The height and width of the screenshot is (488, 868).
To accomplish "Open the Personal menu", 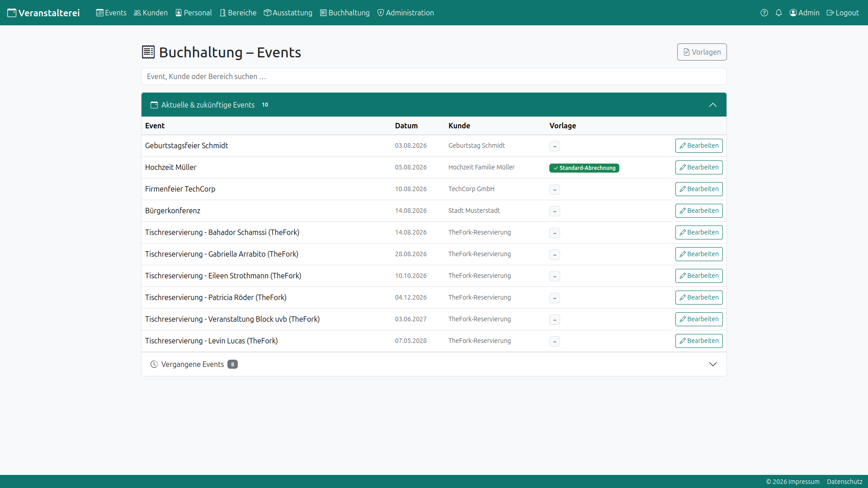I will click(193, 13).
